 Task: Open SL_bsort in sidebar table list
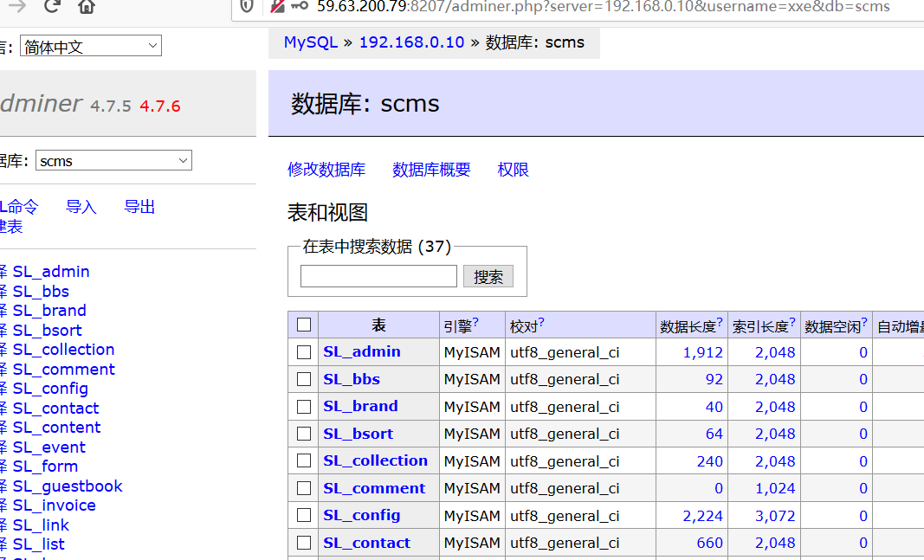point(47,331)
